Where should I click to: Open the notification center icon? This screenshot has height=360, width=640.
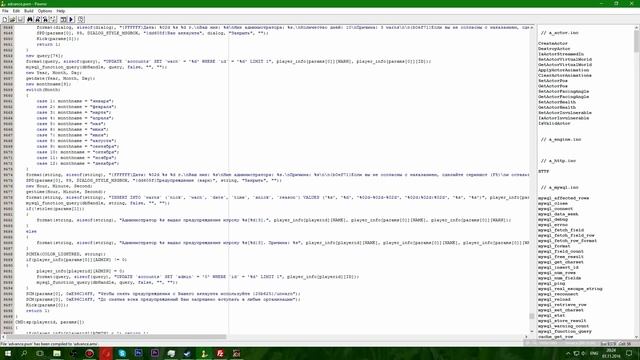click(x=629, y=353)
